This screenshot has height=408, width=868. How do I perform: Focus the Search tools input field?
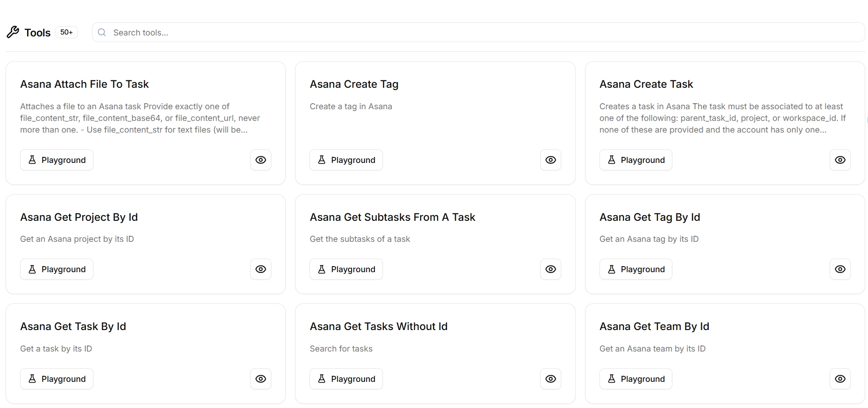(x=478, y=33)
